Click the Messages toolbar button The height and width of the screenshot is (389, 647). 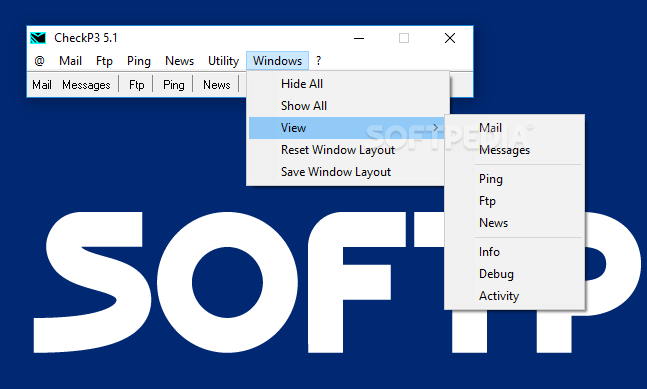(x=86, y=85)
